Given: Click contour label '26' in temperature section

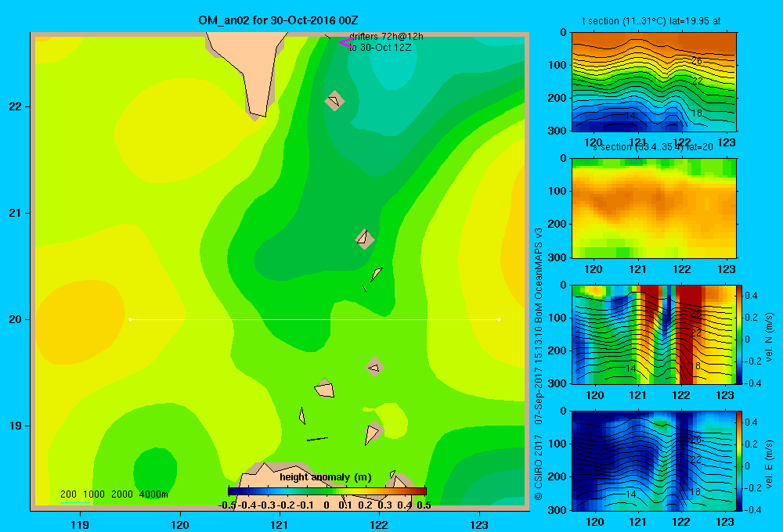Looking at the screenshot, I should click(697, 61).
